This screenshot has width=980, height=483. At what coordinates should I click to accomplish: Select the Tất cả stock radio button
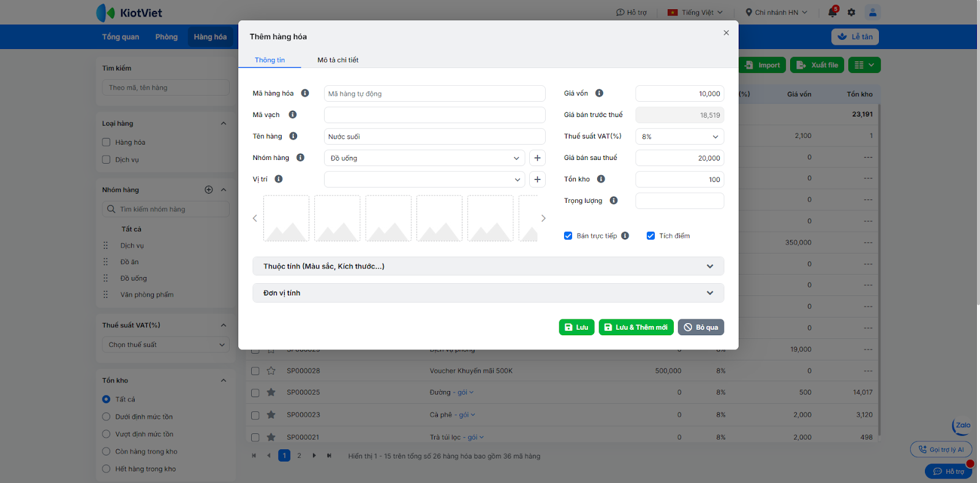(x=107, y=399)
